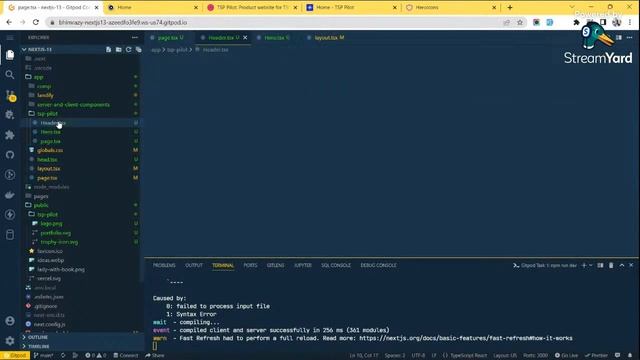Open trophy-icon.svg in the file tree
Viewport: 640px width, 360px height.
[59, 242]
